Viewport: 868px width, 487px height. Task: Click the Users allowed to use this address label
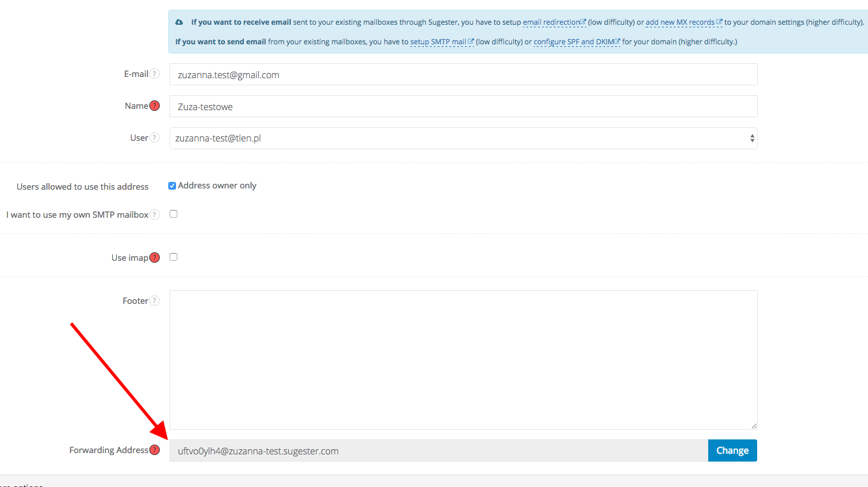83,186
